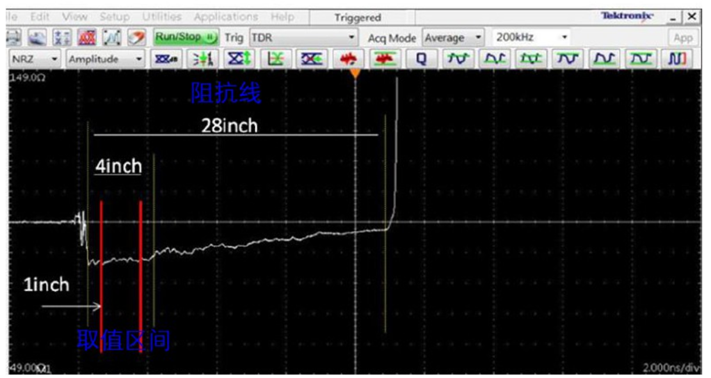Open the Utilities menu
Viewport: 711px width, 378px height.
point(161,17)
